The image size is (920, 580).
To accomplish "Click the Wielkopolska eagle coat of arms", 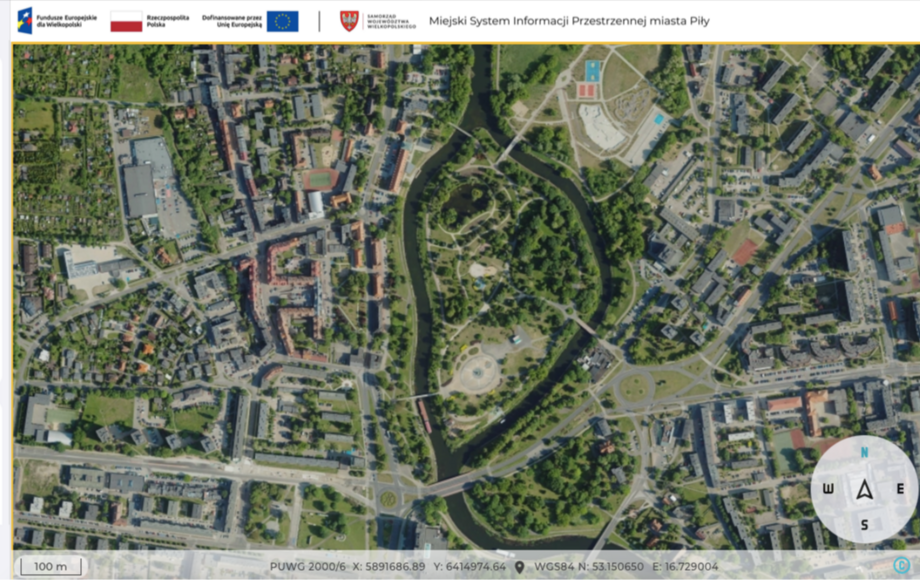I will click(x=349, y=21).
